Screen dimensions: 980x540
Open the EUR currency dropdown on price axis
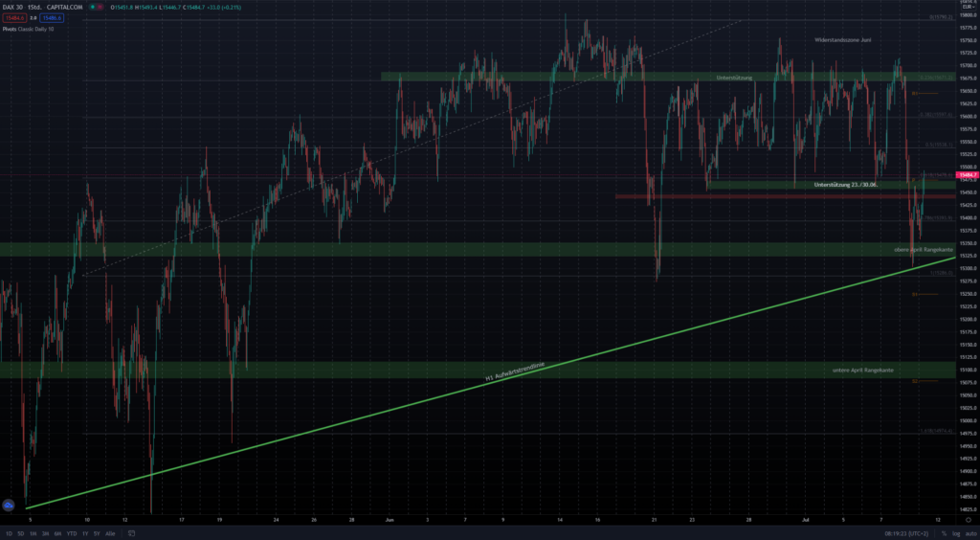pos(968,7)
